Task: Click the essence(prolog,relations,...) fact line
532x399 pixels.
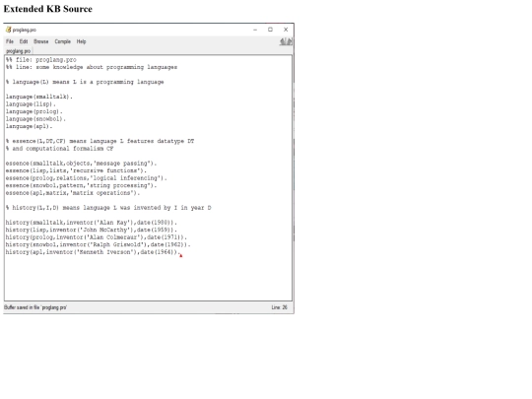Action: click(x=86, y=178)
